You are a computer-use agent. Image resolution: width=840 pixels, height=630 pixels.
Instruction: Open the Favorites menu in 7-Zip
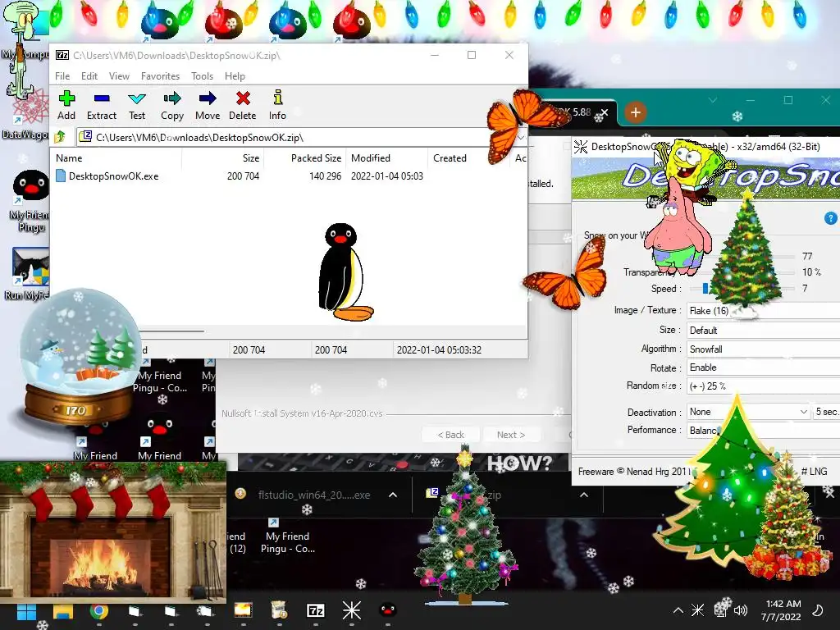160,76
